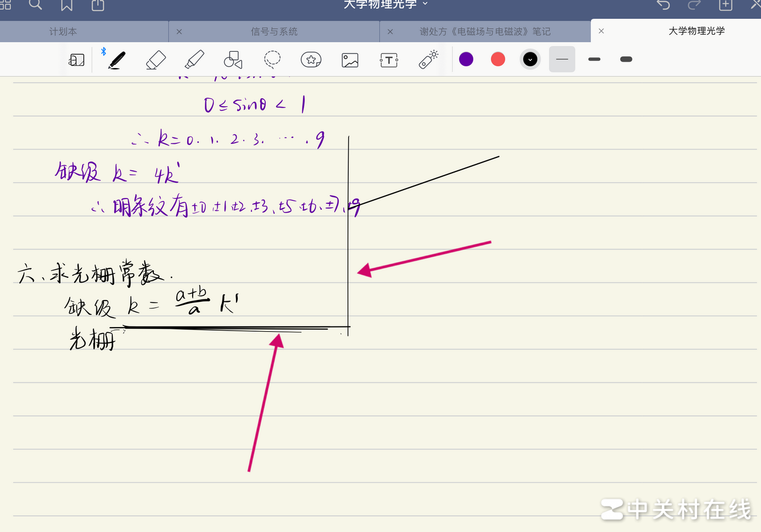This screenshot has height=532, width=761.
Task: Select the Shapes tool
Action: click(233, 59)
